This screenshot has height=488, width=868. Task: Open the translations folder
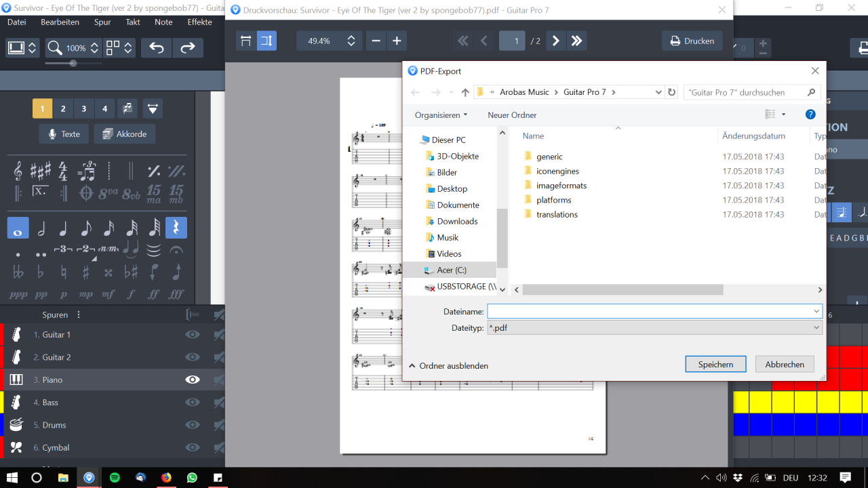point(557,214)
